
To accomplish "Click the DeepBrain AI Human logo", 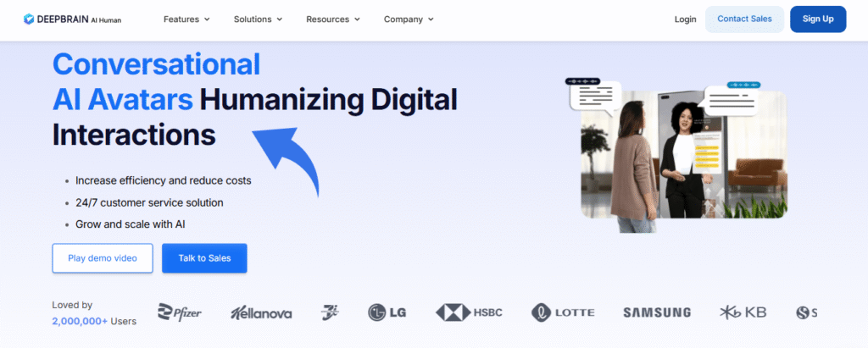I will click(73, 19).
